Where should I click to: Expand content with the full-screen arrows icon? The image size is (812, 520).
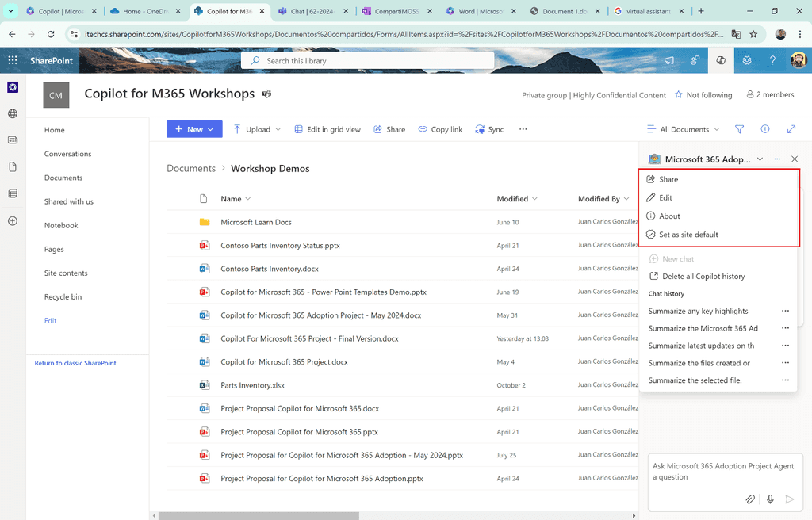click(791, 129)
